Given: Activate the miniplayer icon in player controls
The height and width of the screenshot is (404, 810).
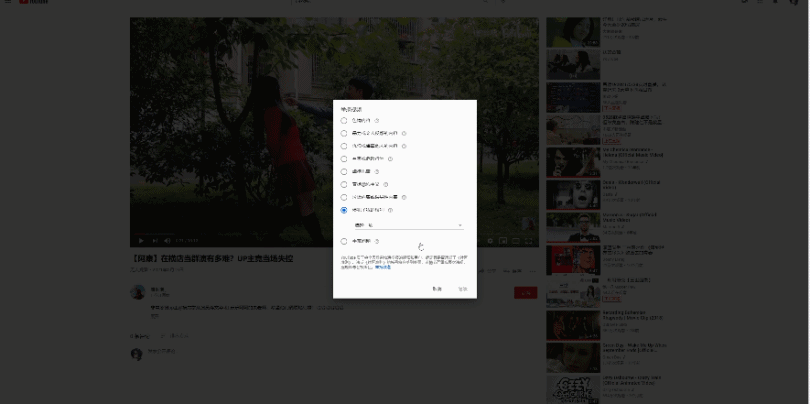Looking at the screenshot, I should click(503, 241).
